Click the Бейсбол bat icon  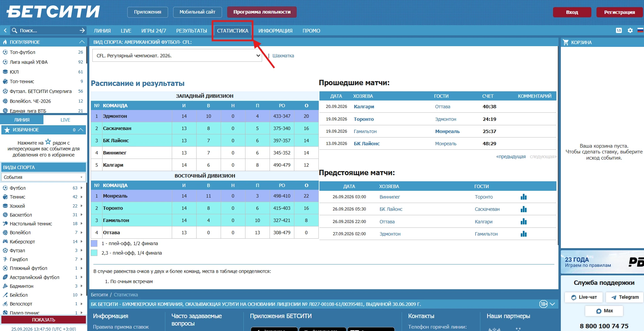[x=5, y=295]
